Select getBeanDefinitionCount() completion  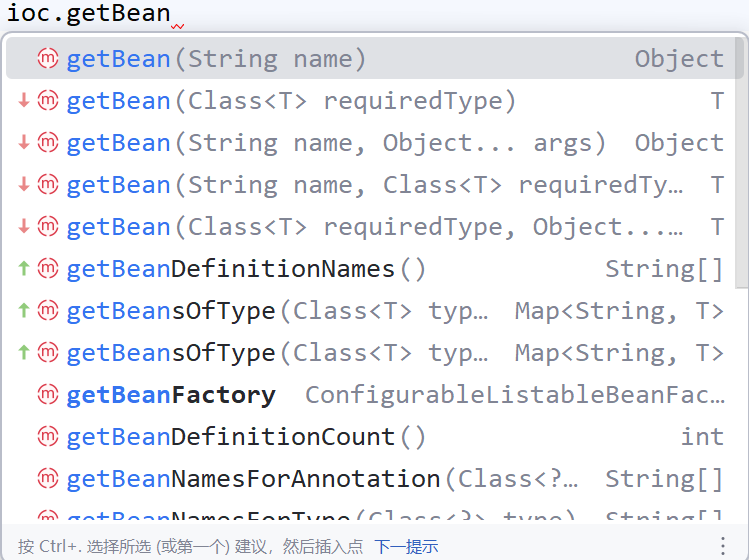(x=371, y=437)
